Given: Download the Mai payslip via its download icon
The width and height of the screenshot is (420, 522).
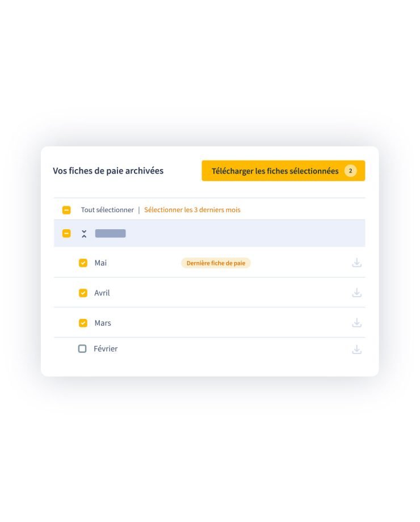Looking at the screenshot, I should click(x=357, y=263).
